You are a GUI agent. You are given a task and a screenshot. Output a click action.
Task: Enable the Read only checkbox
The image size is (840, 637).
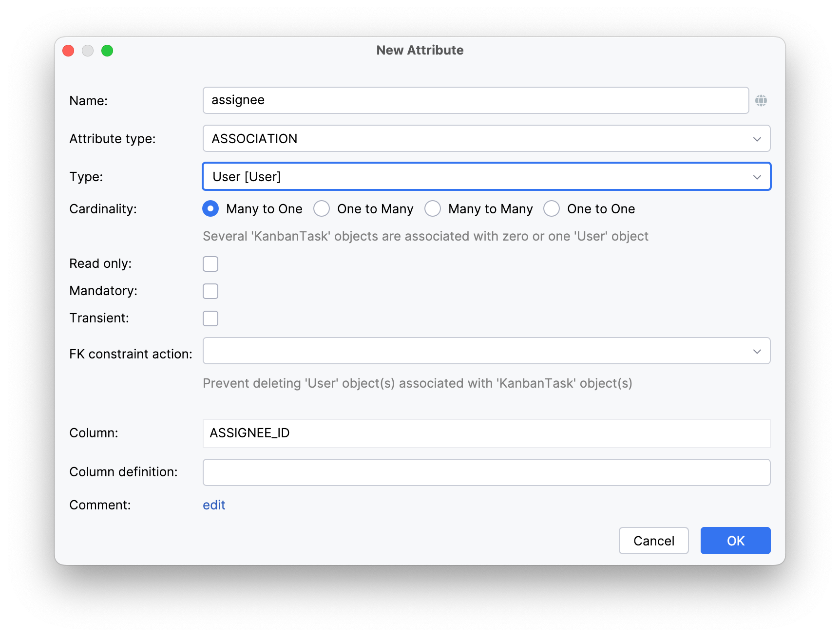[x=210, y=263]
